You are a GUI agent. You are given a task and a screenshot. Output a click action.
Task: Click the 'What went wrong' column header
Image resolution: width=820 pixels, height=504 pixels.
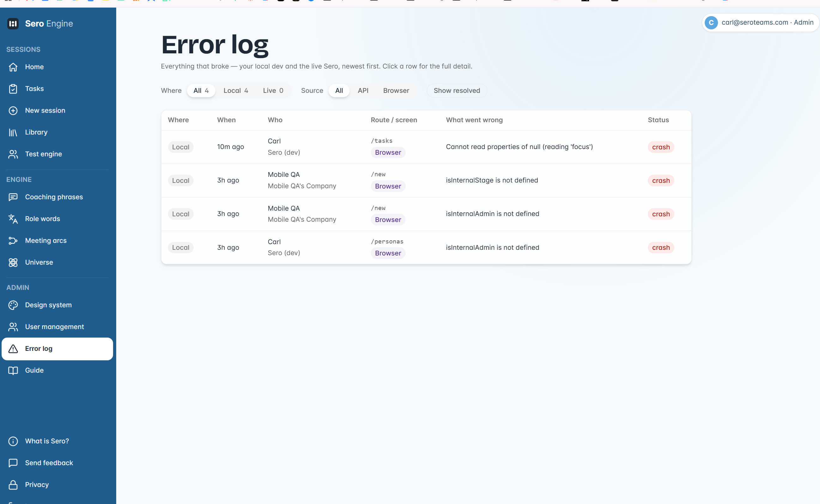474,120
